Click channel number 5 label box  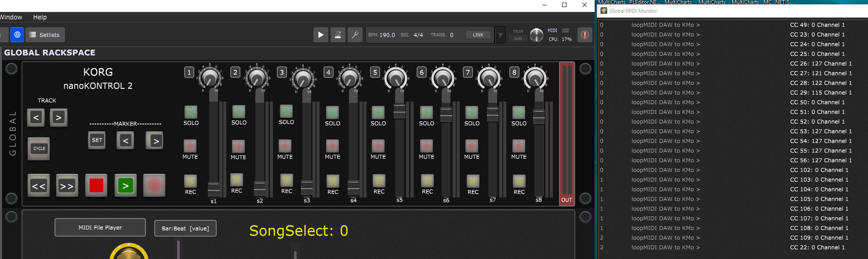pyautogui.click(x=375, y=72)
